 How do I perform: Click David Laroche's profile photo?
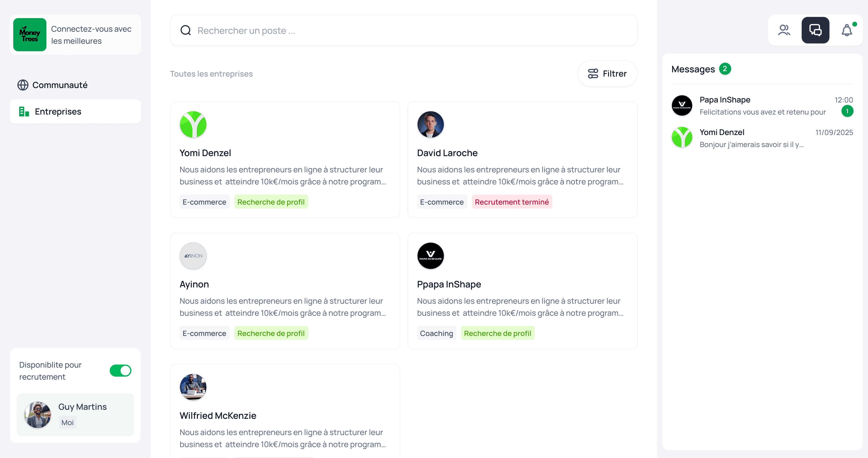pos(430,124)
